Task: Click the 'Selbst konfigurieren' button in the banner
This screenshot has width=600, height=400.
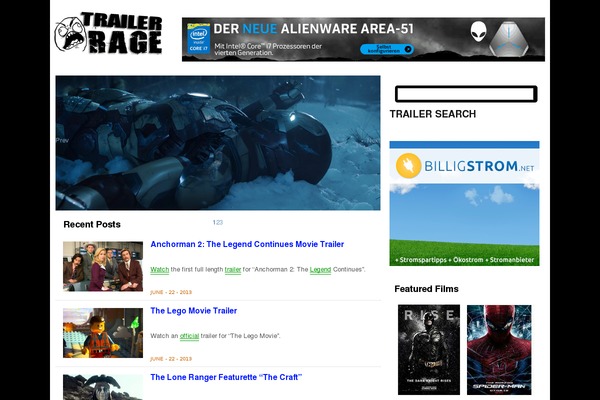Action: tap(386, 49)
